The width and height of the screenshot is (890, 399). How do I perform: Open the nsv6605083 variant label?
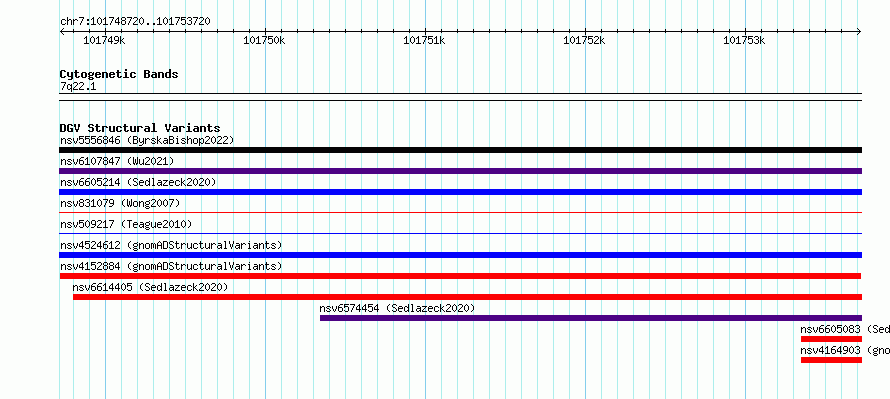845,329
